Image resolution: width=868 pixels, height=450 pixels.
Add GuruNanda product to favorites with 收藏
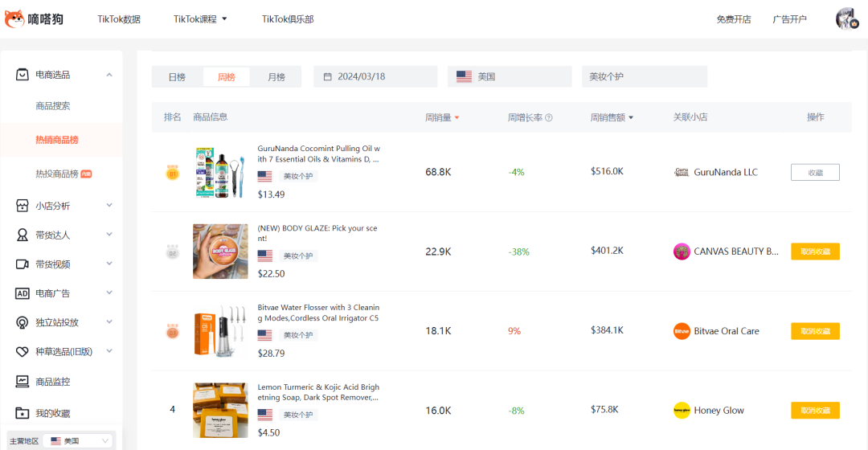[x=815, y=172]
